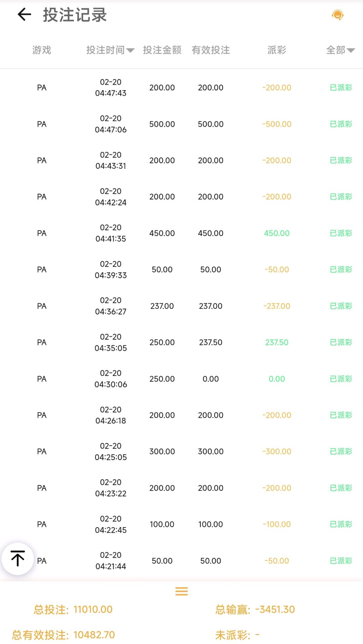Open the 全部 filter dropdown
The image size is (363, 644).
tap(340, 50)
